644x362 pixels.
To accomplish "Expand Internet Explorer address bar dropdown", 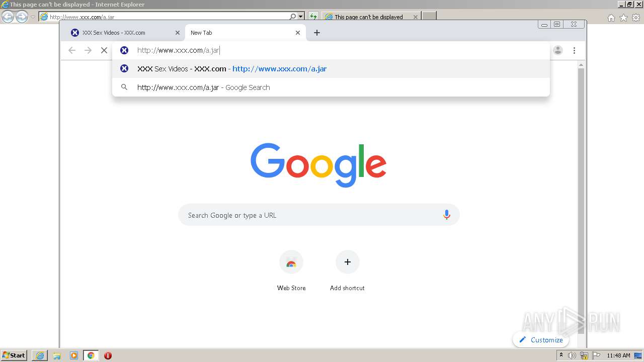I will [x=301, y=17].
